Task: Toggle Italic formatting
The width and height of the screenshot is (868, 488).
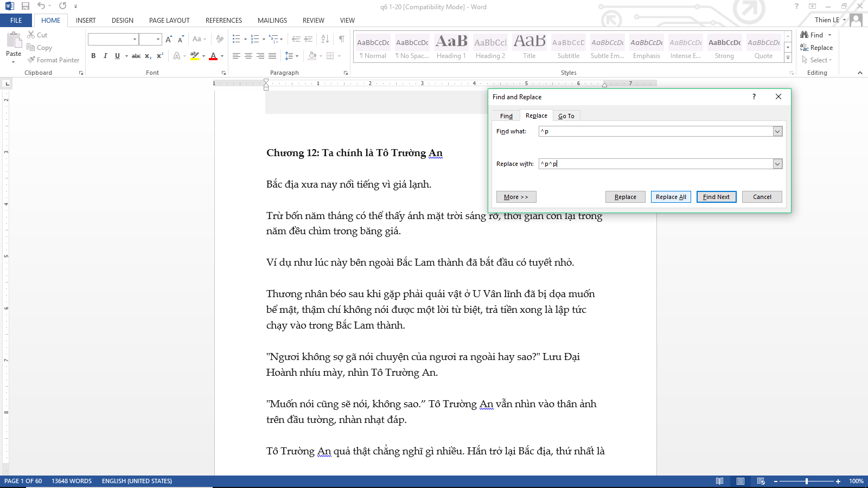Action: [105, 56]
